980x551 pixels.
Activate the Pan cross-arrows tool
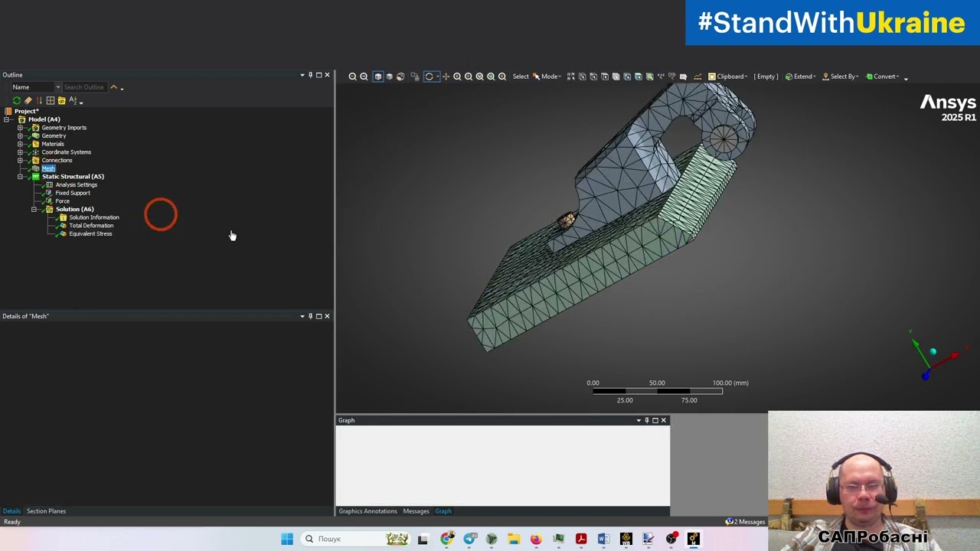click(x=446, y=77)
